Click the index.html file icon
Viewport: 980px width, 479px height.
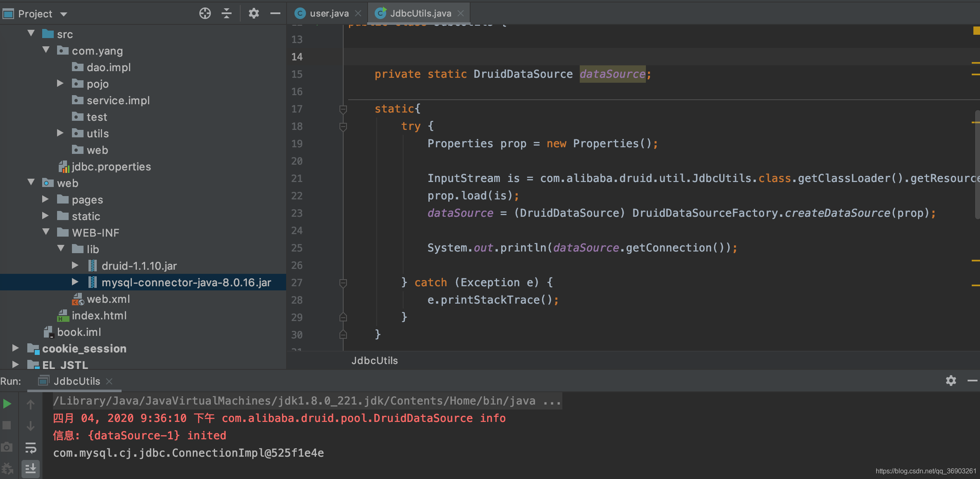[x=63, y=316]
